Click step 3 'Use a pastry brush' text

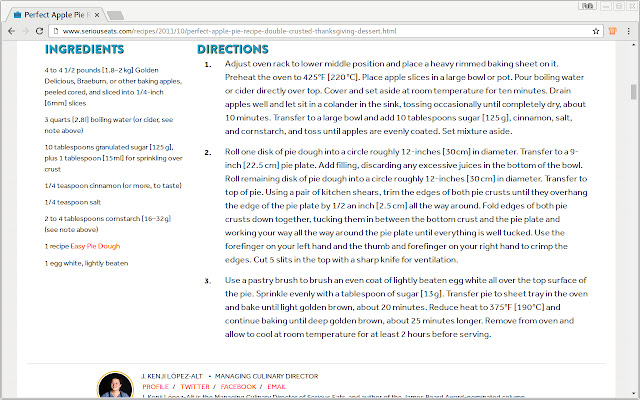pos(406,307)
